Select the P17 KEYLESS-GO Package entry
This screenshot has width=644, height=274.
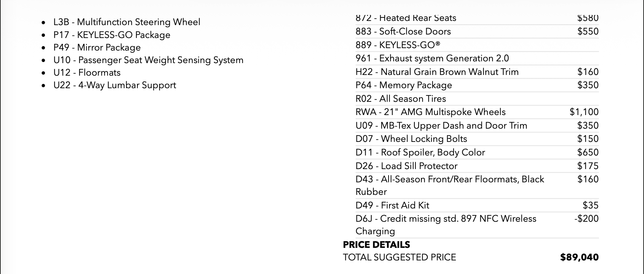click(112, 35)
